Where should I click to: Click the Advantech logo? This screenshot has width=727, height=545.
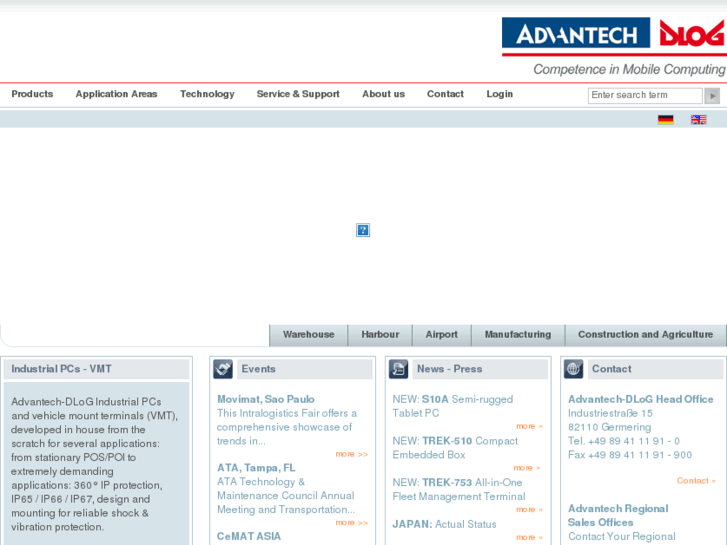(576, 33)
